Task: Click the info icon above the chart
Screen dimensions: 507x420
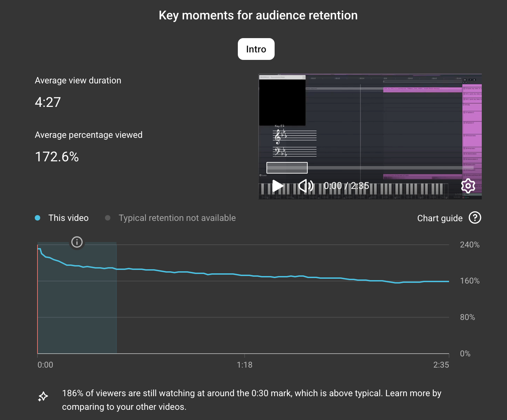Action: click(x=77, y=242)
